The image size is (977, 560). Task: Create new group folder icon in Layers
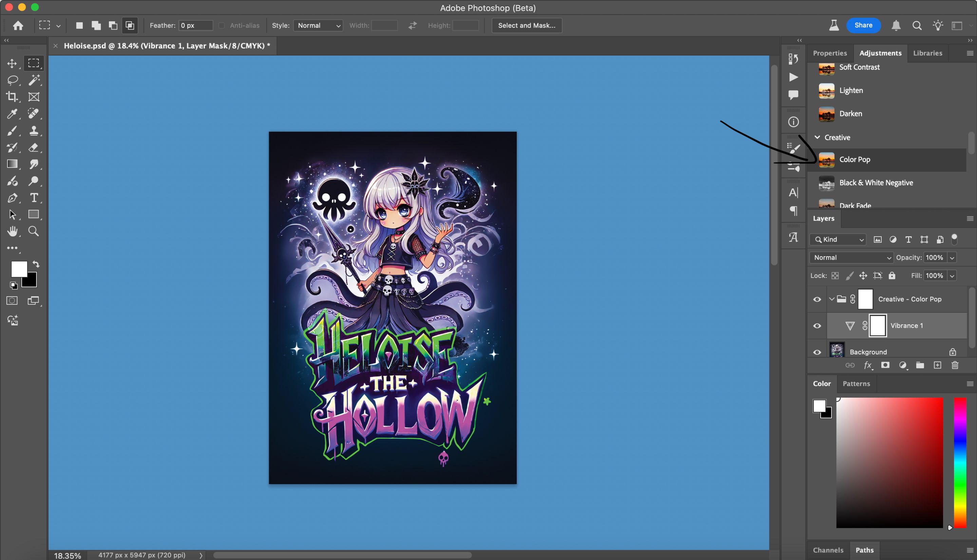pos(920,365)
